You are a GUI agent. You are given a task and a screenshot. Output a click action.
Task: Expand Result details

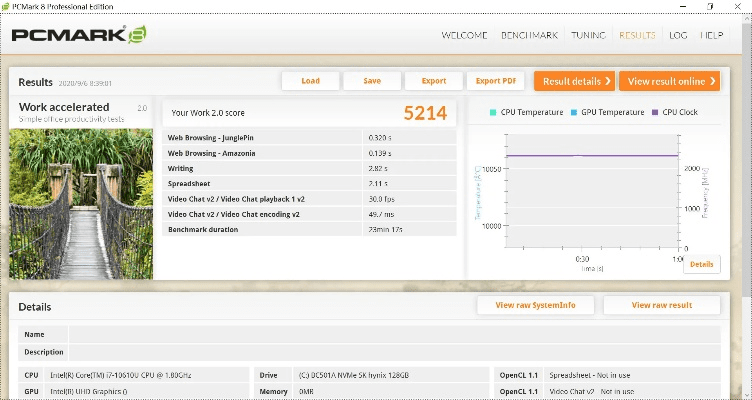click(x=574, y=81)
